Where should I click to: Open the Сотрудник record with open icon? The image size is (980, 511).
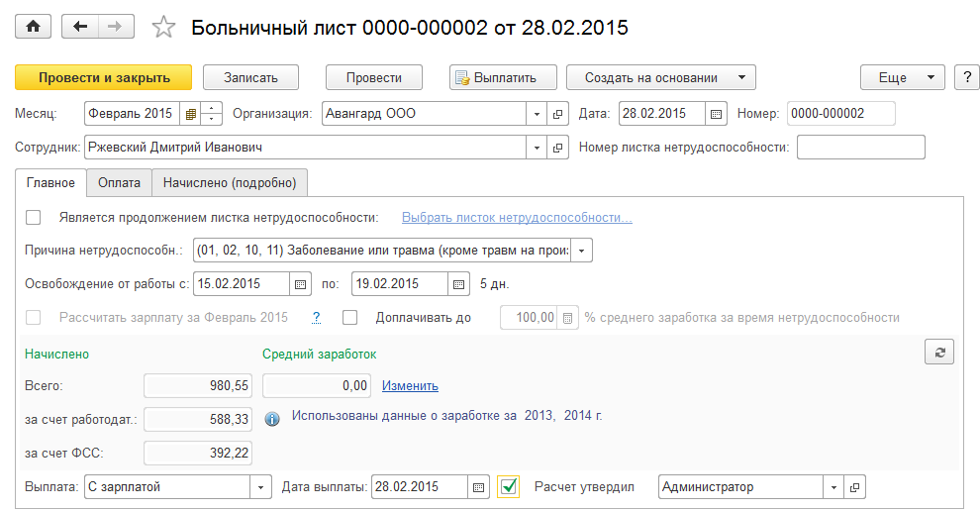pos(557,148)
